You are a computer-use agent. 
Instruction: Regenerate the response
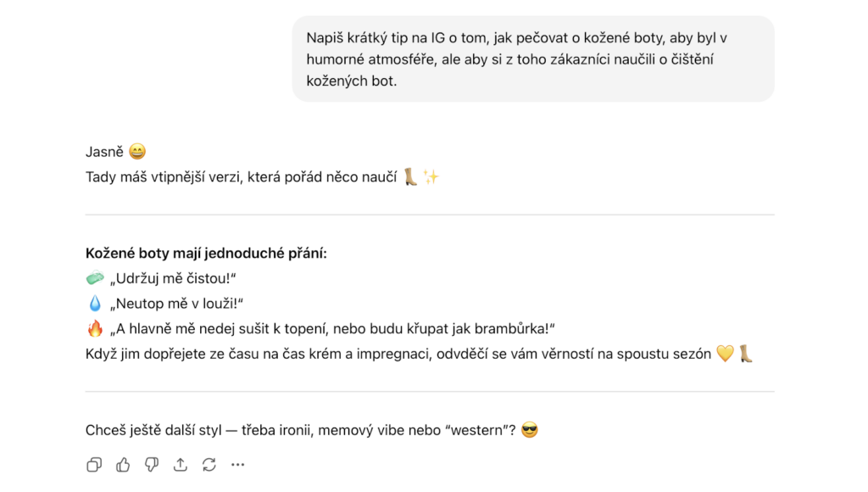[209, 464]
